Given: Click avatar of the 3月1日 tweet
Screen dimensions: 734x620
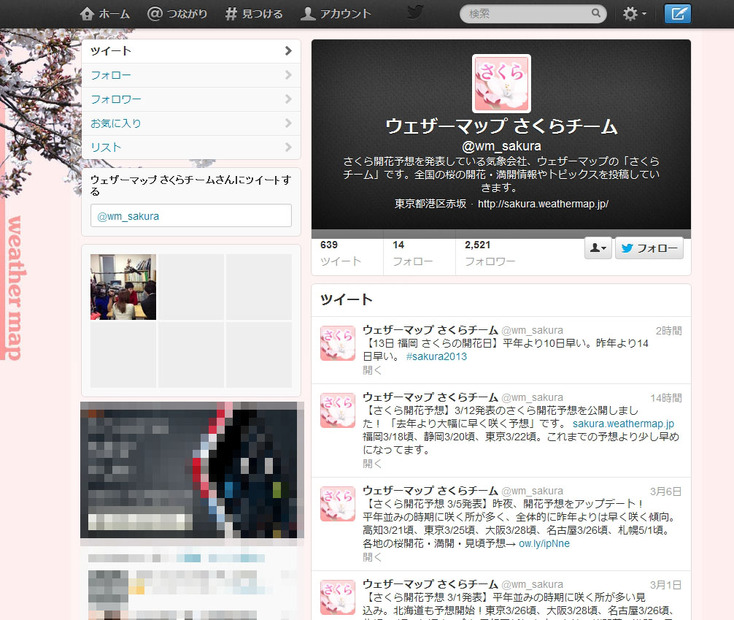Looking at the screenshot, I should pos(338,597).
